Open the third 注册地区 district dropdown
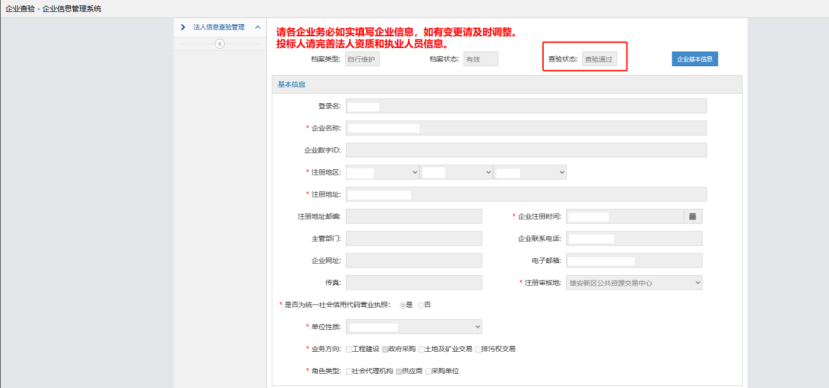Viewport: 829px width, 388px height. click(x=530, y=172)
